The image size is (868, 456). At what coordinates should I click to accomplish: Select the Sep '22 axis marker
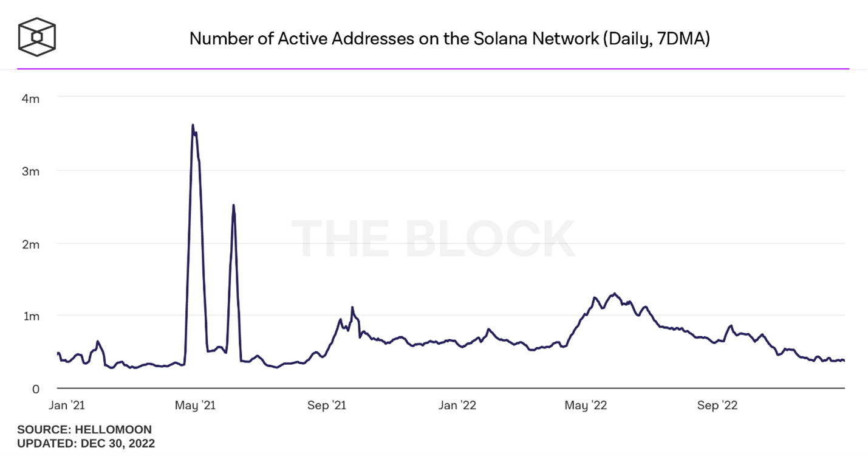(717, 406)
